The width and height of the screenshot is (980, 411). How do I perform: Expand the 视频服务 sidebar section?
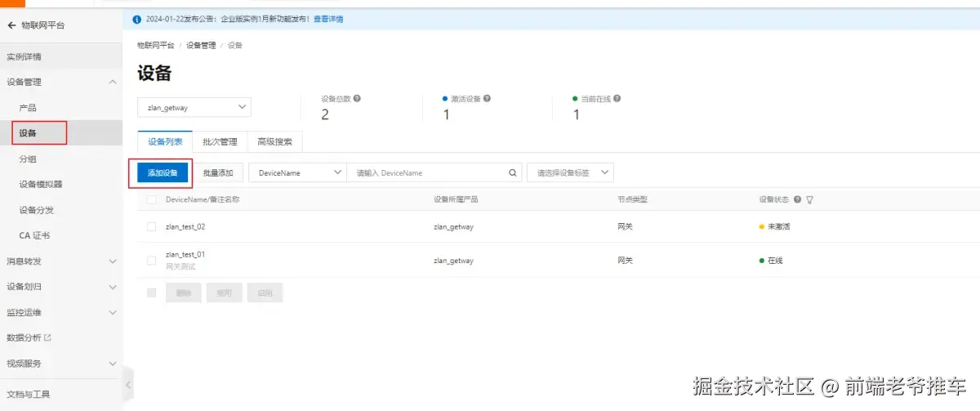(x=113, y=364)
